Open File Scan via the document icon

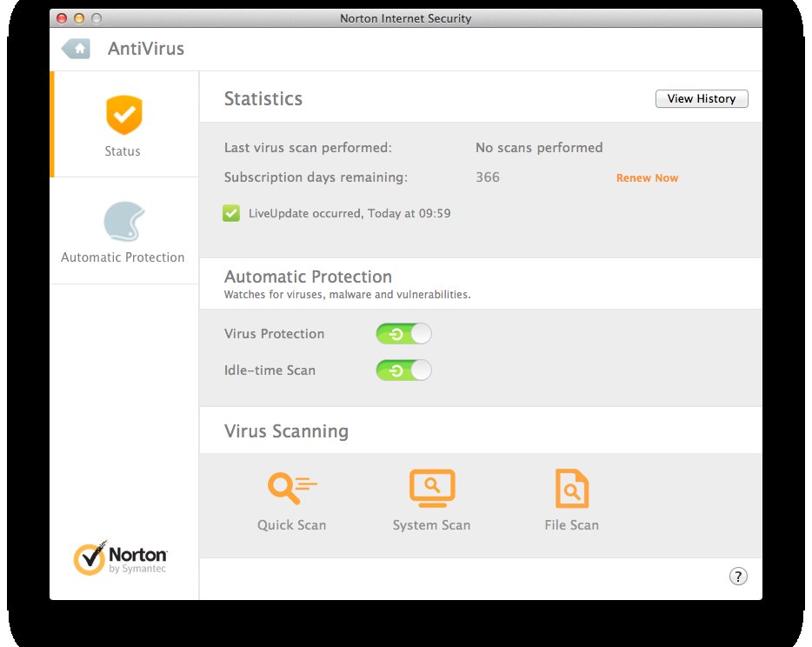pyautogui.click(x=572, y=488)
